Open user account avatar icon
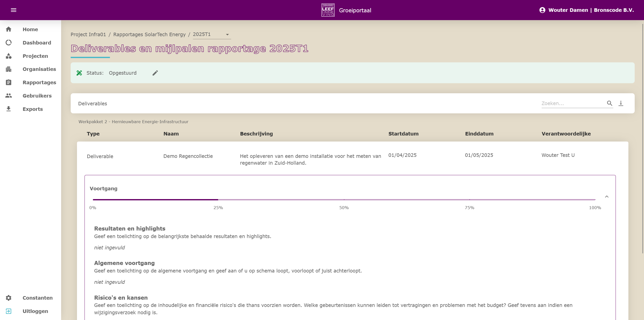This screenshot has height=320, width=644. coord(542,10)
